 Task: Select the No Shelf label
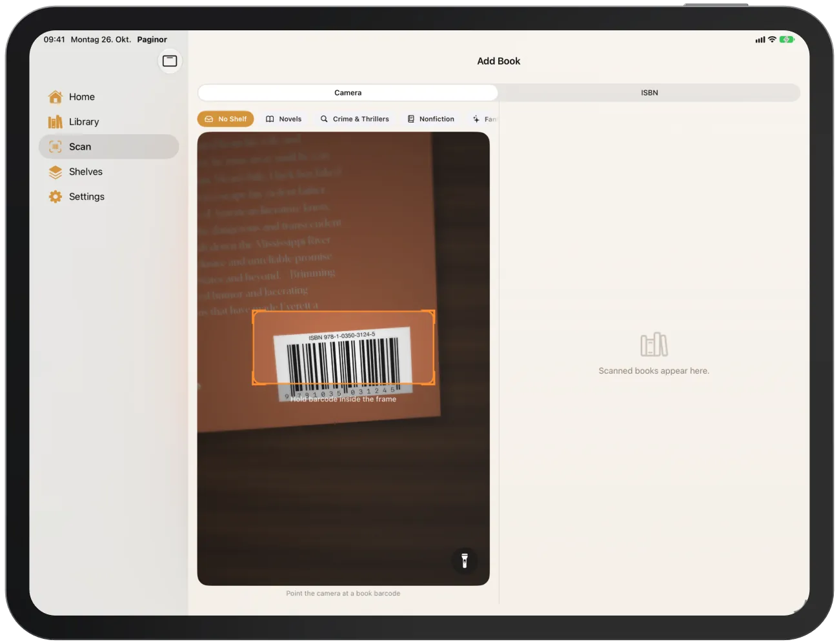[232, 119]
